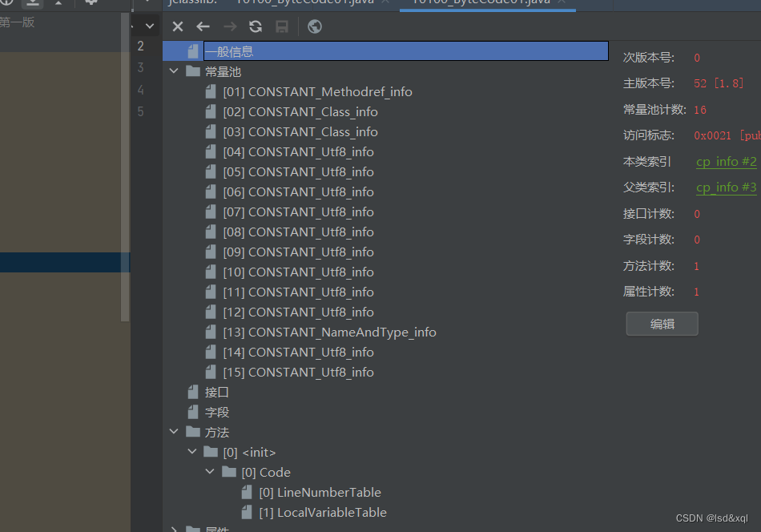Click the 主版本号 value 52 [1.8]
The width and height of the screenshot is (761, 532).
pos(719,83)
